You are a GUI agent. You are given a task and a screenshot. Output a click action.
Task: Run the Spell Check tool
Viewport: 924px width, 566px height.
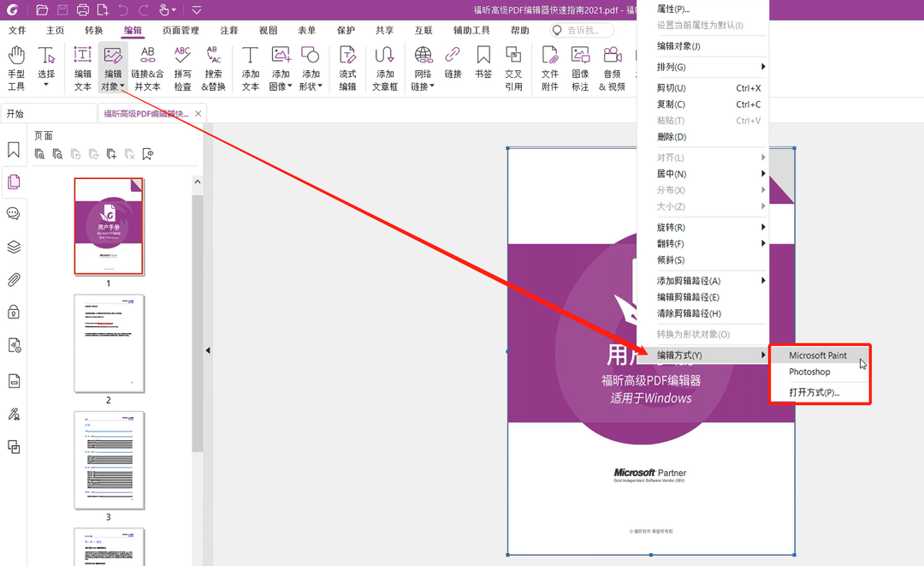click(x=183, y=69)
